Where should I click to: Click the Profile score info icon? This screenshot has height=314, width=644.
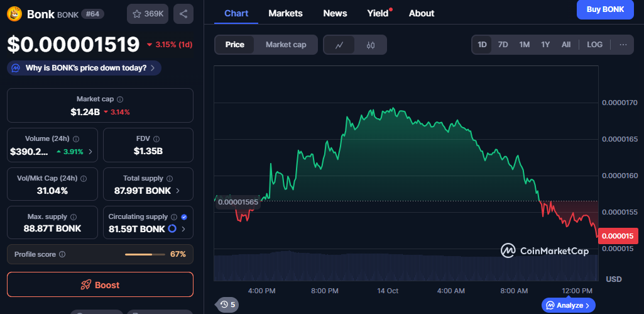(62, 254)
